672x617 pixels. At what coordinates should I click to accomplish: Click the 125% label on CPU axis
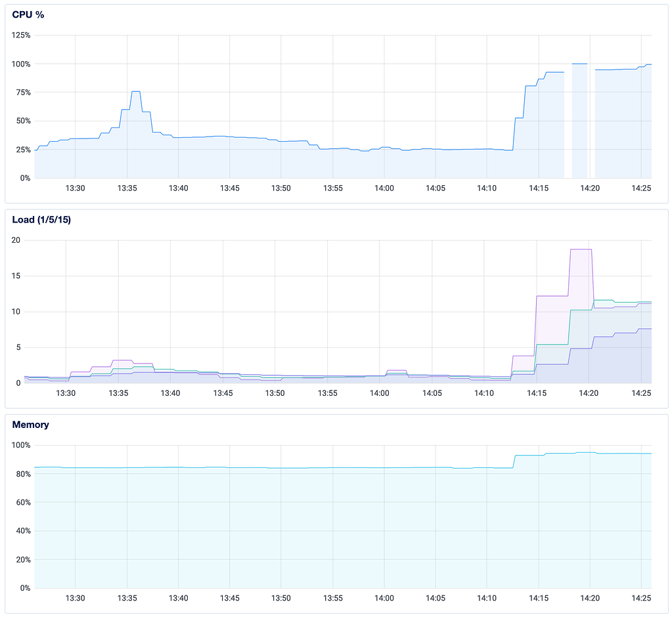21,35
